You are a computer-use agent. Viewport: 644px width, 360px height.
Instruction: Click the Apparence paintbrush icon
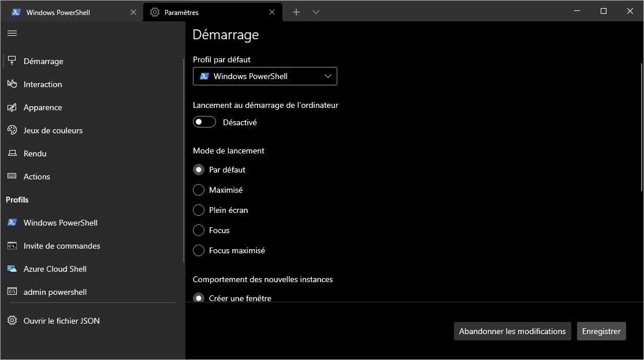12,107
